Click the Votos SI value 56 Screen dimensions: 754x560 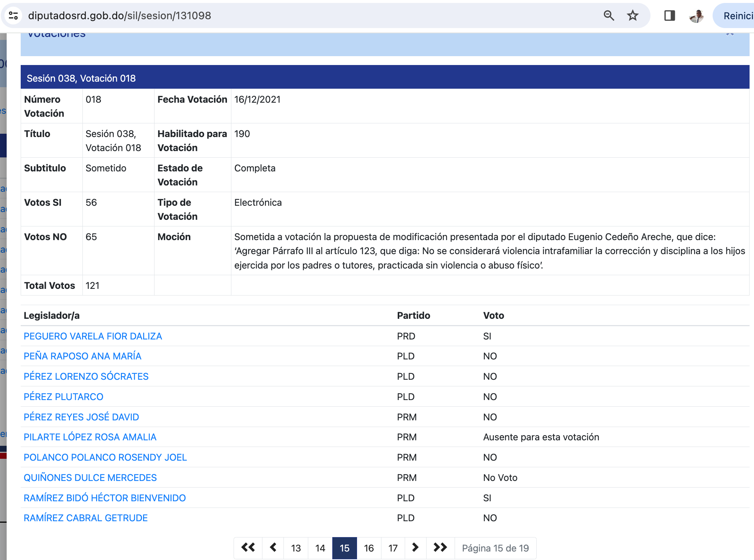(x=91, y=202)
